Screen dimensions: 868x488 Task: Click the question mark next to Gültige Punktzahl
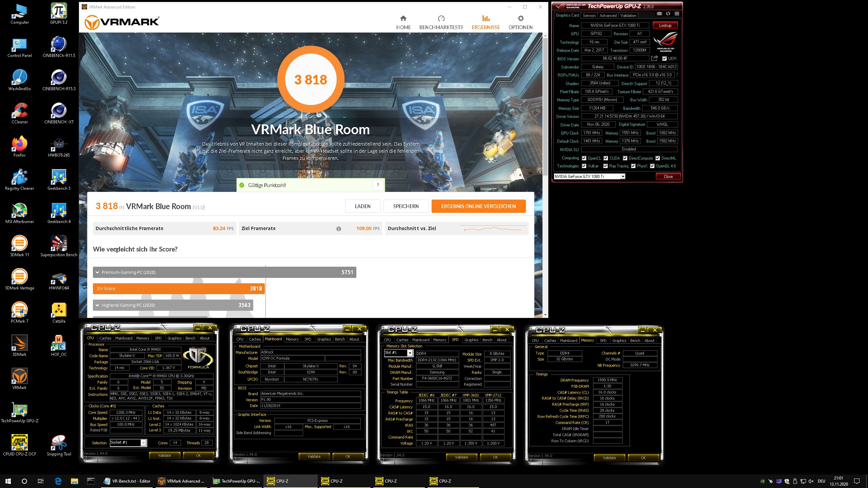[x=378, y=185]
